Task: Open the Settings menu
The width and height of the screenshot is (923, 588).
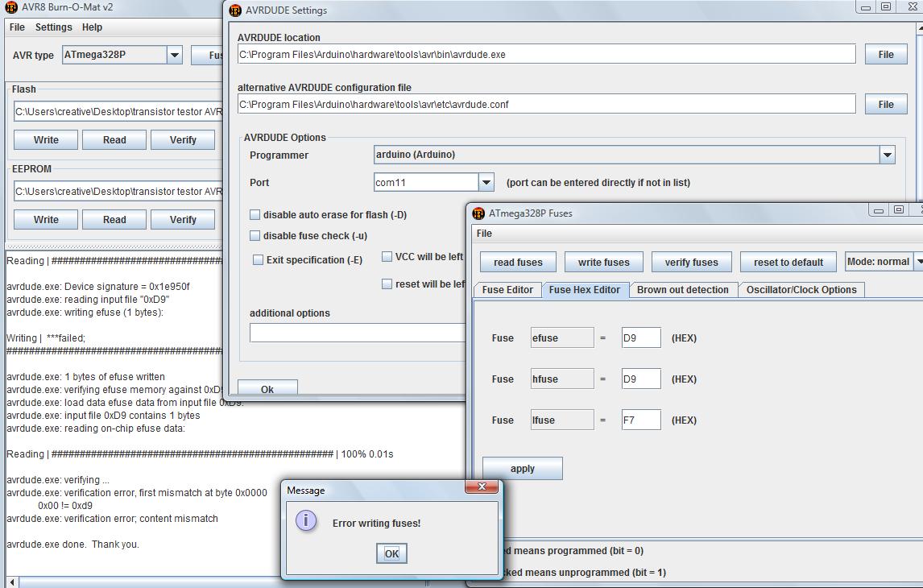Action: click(54, 27)
